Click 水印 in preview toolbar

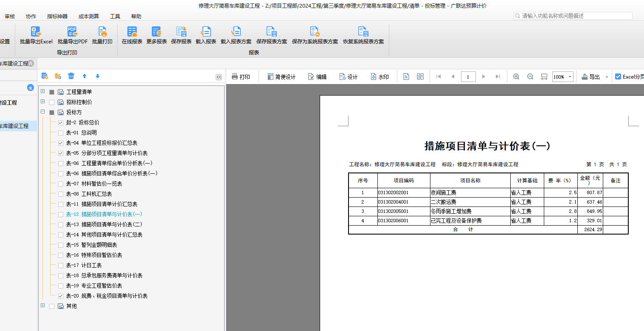pyautogui.click(x=380, y=77)
